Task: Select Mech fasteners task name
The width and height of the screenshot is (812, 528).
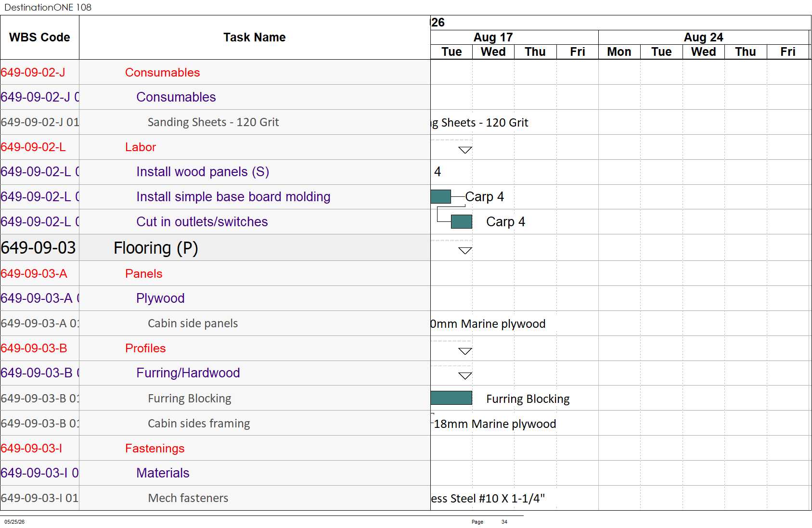Action: (x=188, y=498)
